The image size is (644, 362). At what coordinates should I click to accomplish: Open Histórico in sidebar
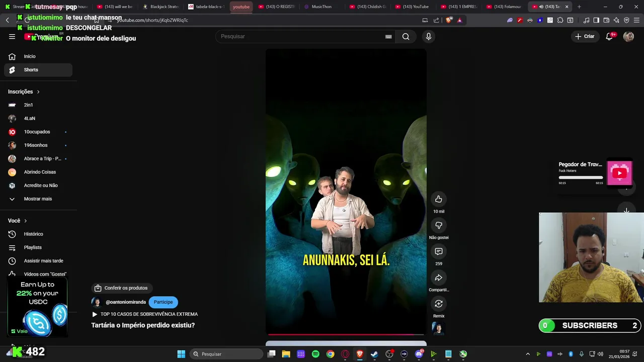[38, 234]
